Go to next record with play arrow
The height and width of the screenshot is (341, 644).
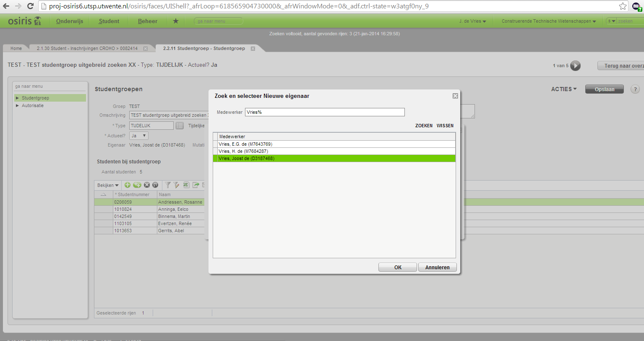576,66
